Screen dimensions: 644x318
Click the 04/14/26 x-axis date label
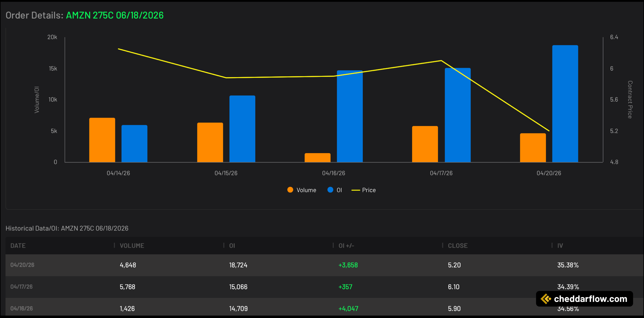click(x=118, y=173)
